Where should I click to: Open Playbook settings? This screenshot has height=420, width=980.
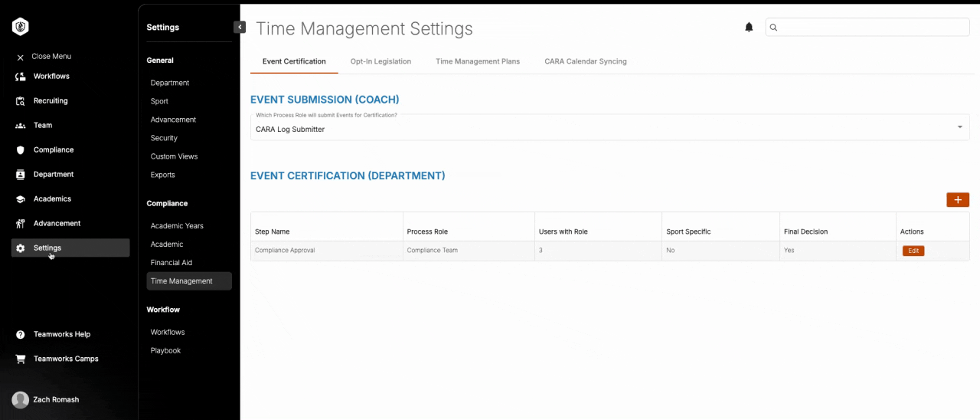pos(165,351)
